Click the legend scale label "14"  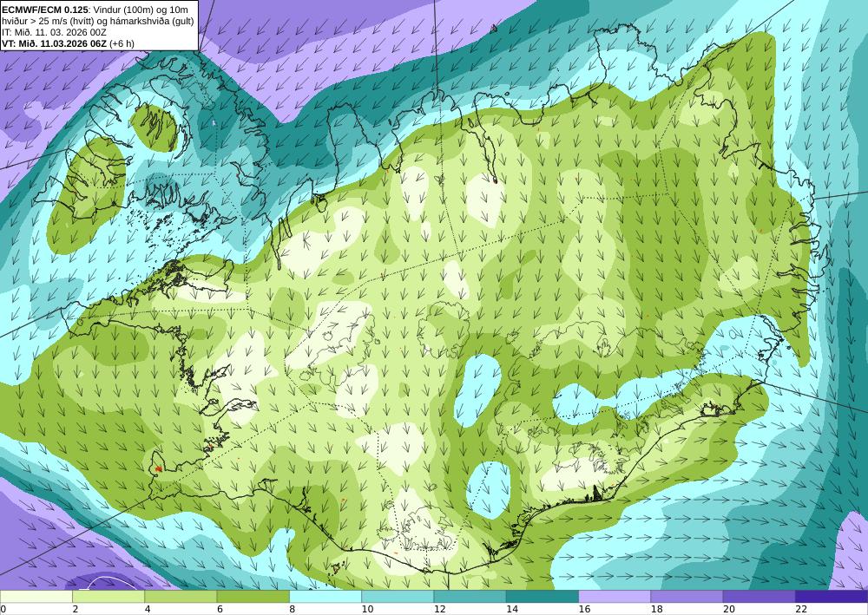pos(512,610)
